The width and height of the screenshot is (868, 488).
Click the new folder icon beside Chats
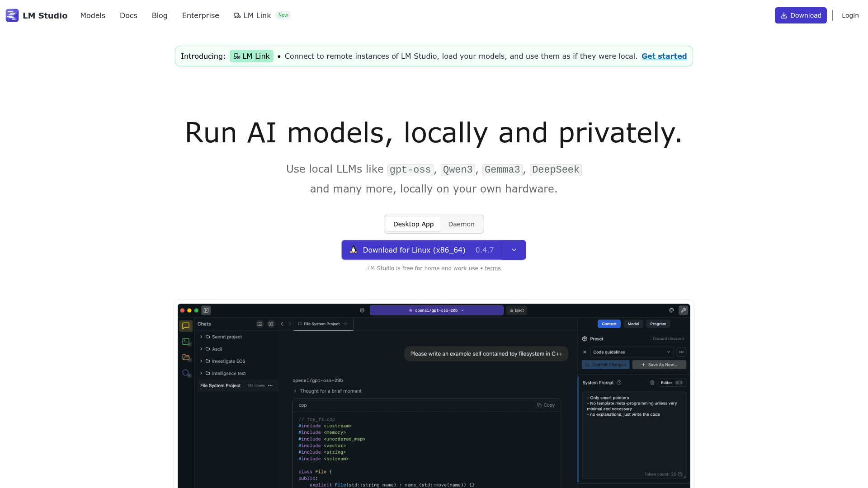point(260,324)
